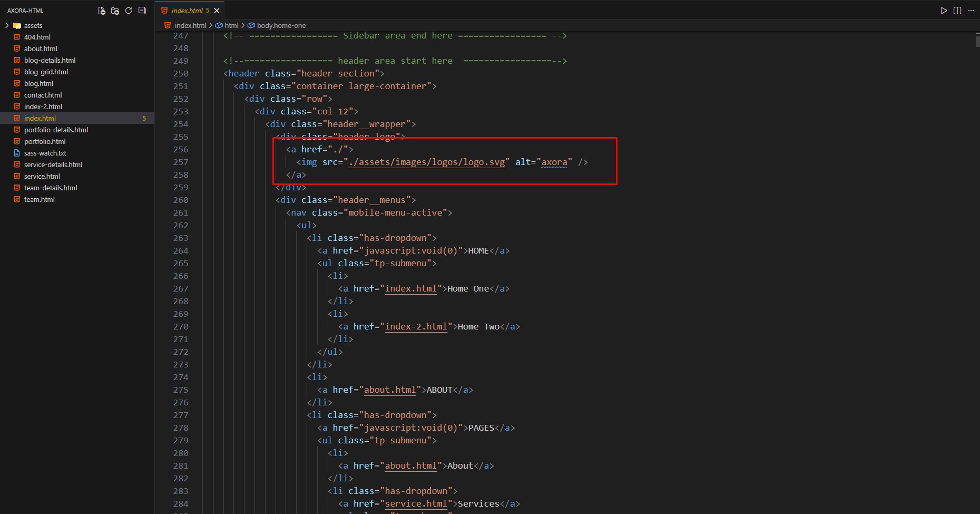Select the index.html editor tab

click(x=187, y=11)
